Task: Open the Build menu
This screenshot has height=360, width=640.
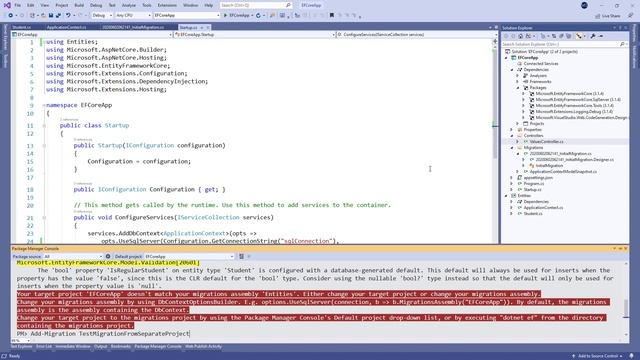Action: click(79, 5)
